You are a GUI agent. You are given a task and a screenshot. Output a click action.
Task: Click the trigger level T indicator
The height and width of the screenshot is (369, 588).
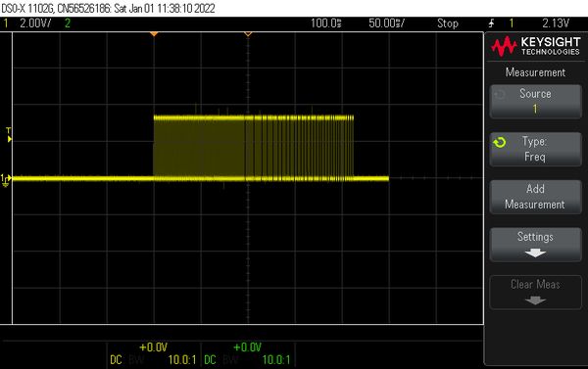pos(9,135)
